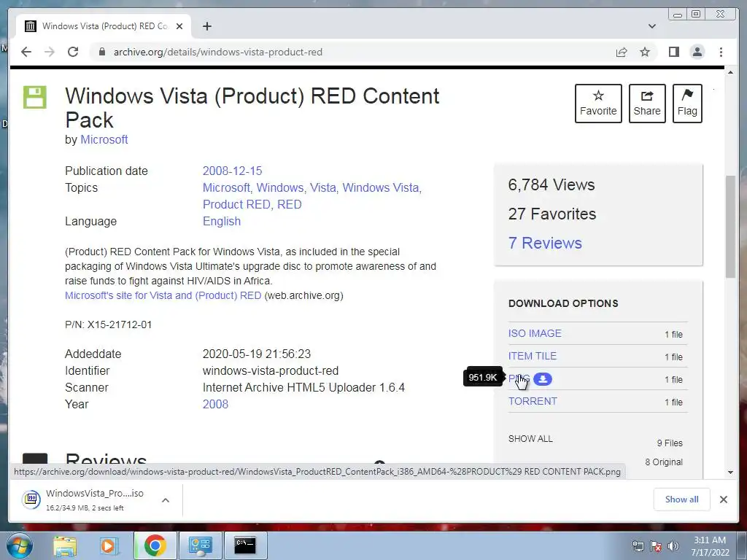Click the 6,784 Views text
This screenshot has height=560, width=747.
coord(551,184)
